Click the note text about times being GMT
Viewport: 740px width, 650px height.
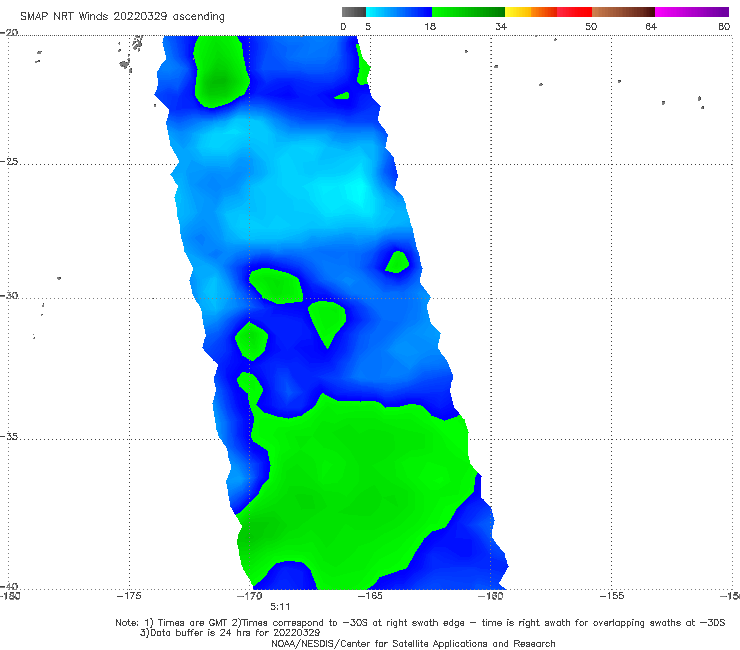pos(420,623)
